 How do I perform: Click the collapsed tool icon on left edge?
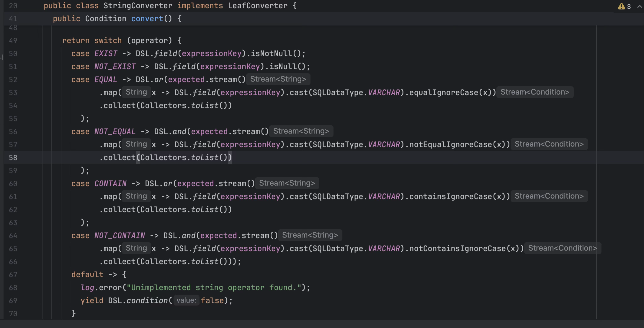tap(1, 57)
